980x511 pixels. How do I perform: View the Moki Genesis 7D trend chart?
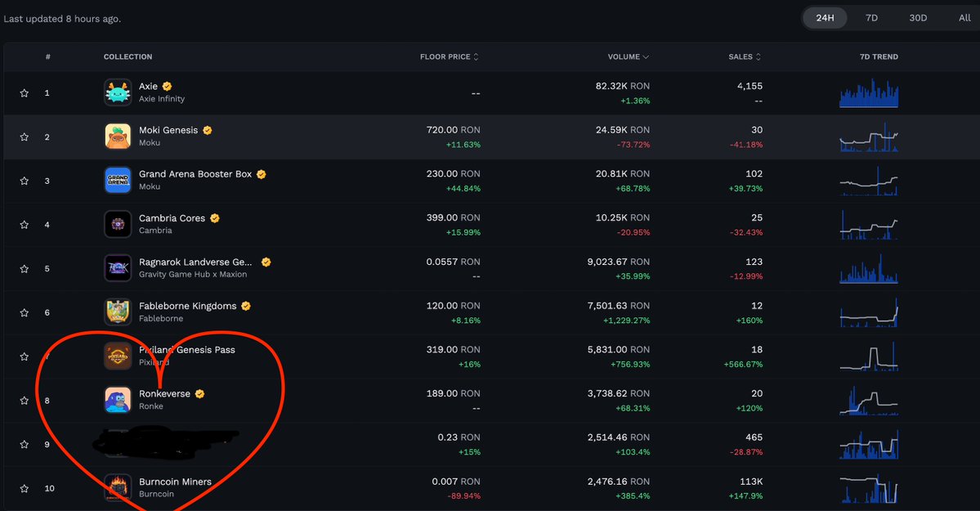click(x=869, y=137)
